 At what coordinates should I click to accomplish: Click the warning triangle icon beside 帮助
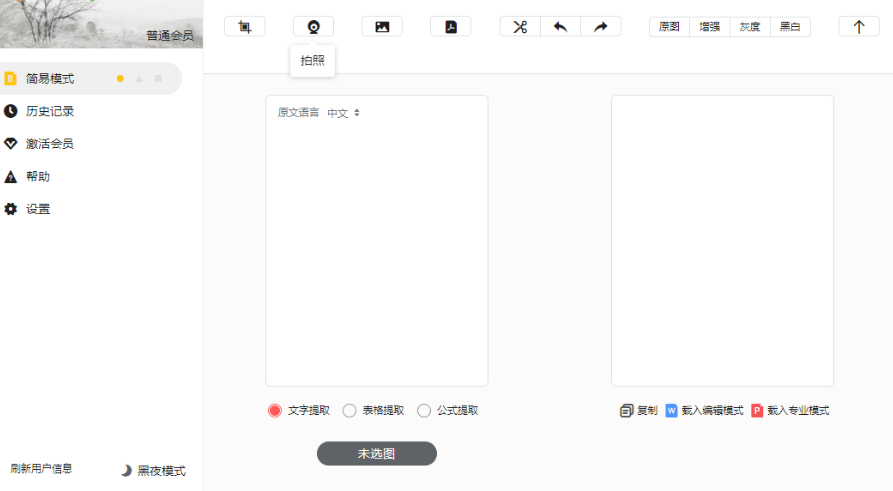[x=10, y=177]
